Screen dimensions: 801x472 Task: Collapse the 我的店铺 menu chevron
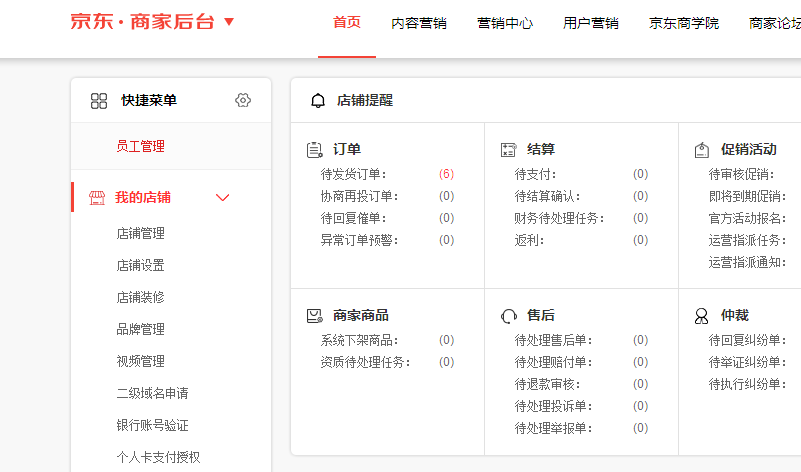(223, 198)
